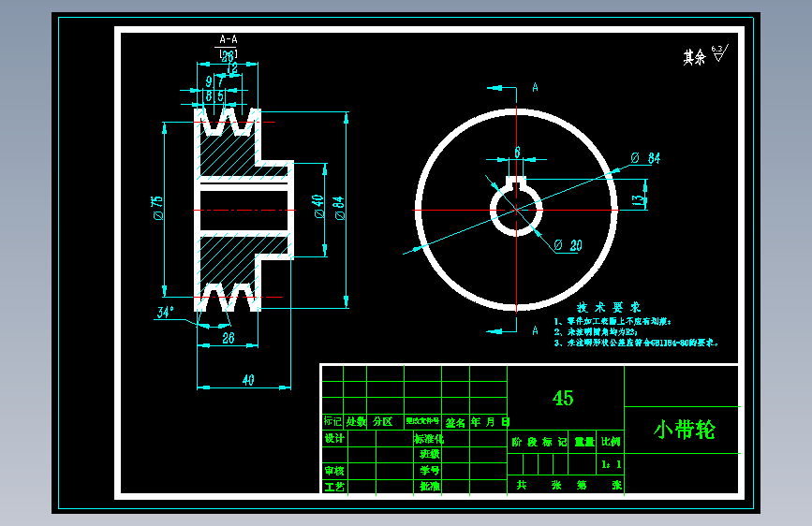Screen dimensions: 812x526
Task: Click the "Ø 84" leader label on circular view
Action: pos(646,158)
